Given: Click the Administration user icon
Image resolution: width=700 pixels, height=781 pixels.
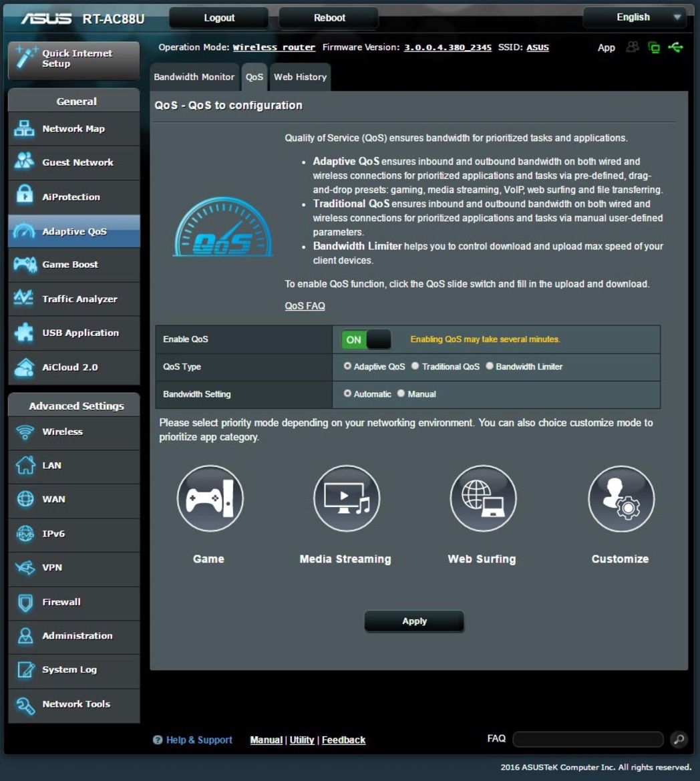Looking at the screenshot, I should (x=25, y=635).
